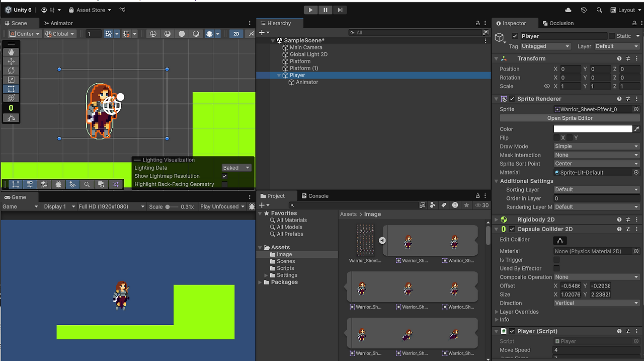This screenshot has height=361, width=644.
Task: Expand the Rigidbody 2D component
Action: click(497, 220)
